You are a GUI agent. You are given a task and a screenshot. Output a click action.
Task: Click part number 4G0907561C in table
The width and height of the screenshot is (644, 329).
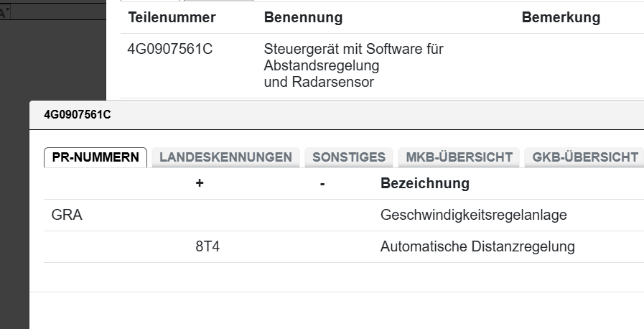click(169, 50)
